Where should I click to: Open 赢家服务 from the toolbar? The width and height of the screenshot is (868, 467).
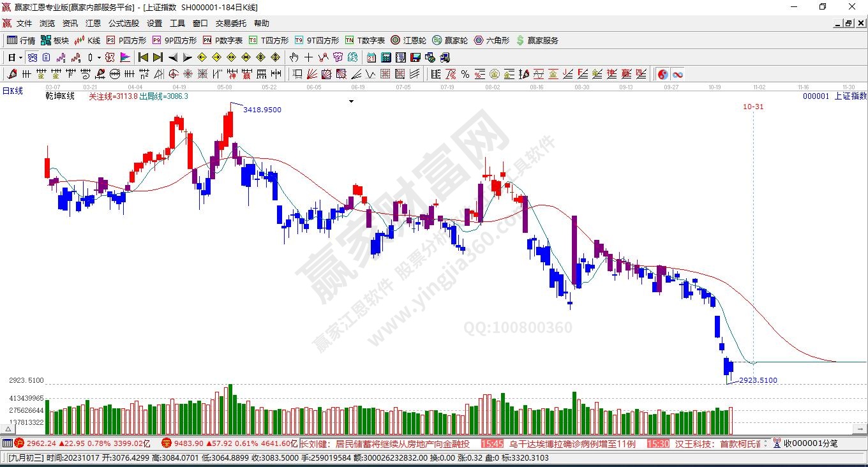click(x=537, y=40)
